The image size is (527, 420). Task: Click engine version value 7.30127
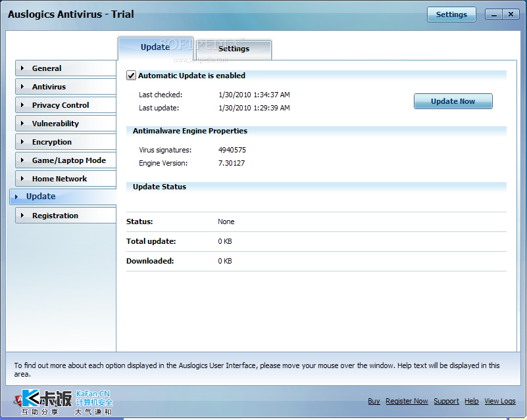click(232, 163)
